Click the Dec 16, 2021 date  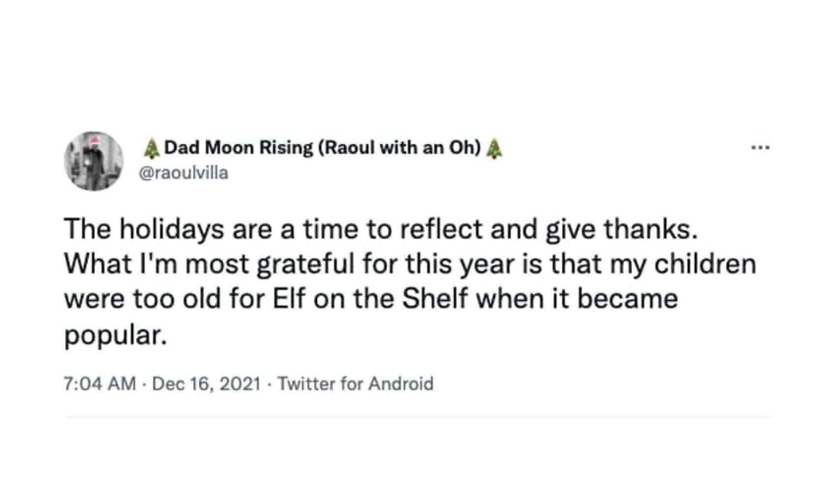(x=206, y=384)
